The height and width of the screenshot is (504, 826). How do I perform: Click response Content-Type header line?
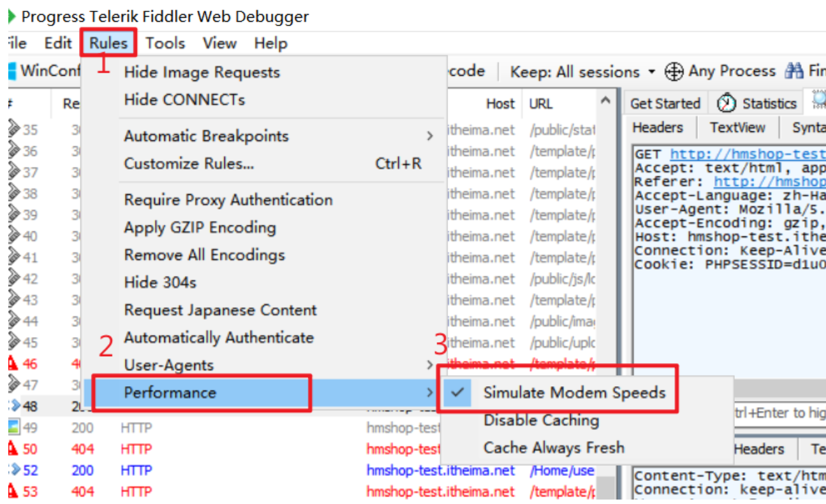coord(730,476)
